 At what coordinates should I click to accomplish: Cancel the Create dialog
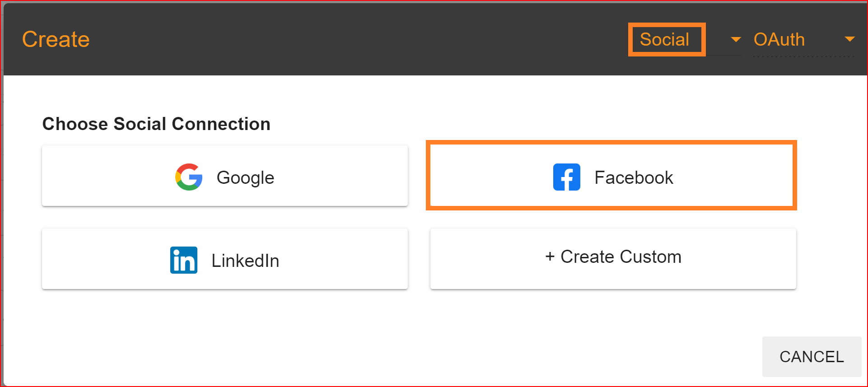click(x=812, y=356)
